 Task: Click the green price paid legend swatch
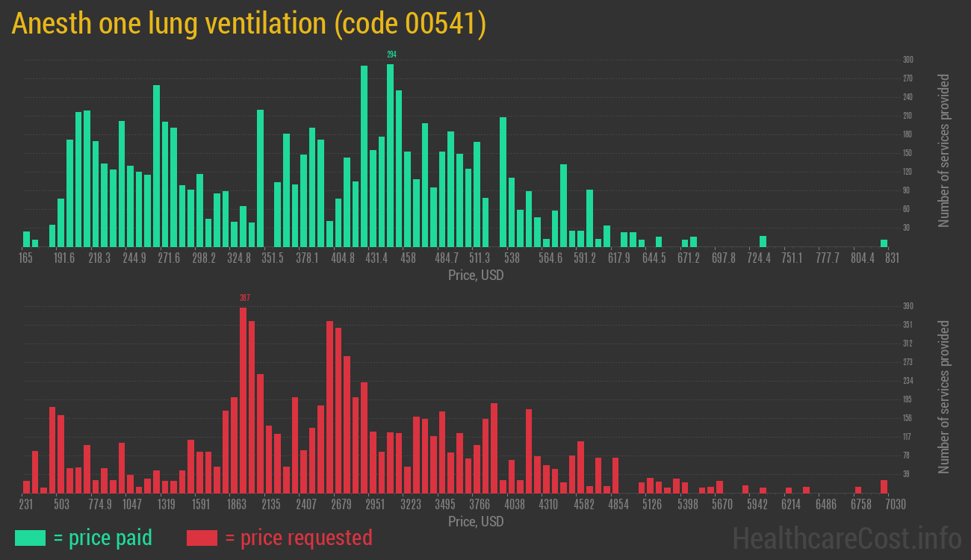pyautogui.click(x=30, y=538)
